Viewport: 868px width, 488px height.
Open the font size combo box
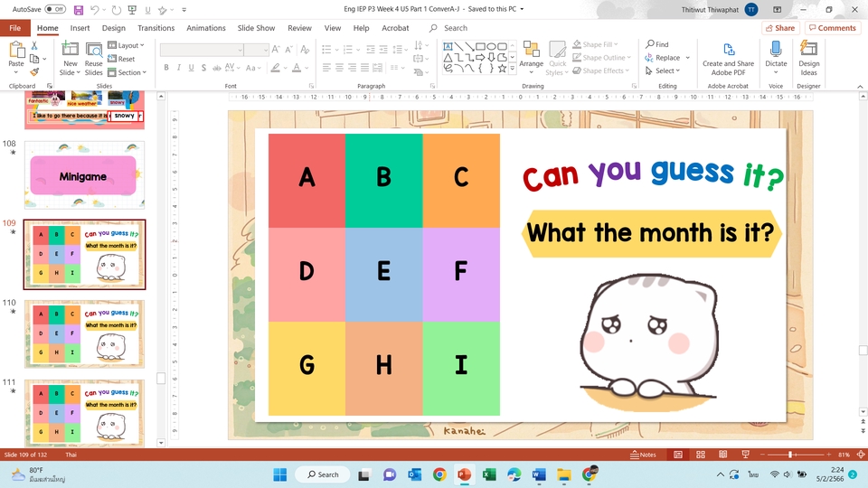256,50
